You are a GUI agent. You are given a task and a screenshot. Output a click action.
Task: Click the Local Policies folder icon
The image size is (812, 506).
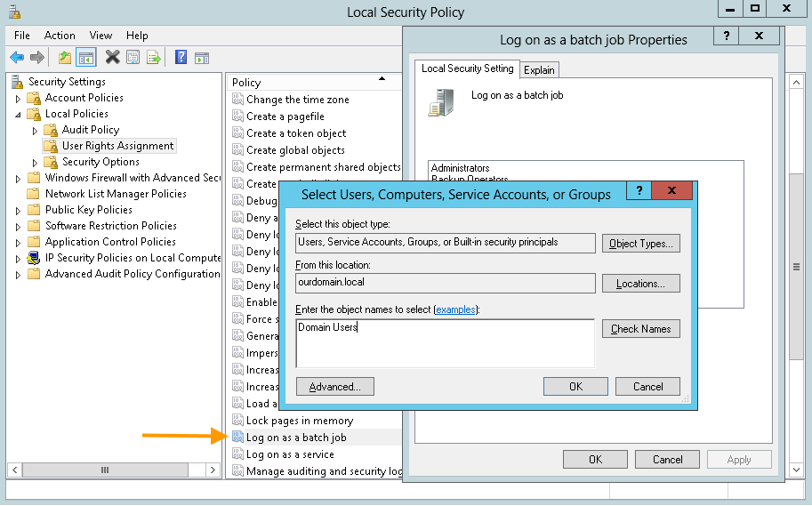tap(34, 114)
